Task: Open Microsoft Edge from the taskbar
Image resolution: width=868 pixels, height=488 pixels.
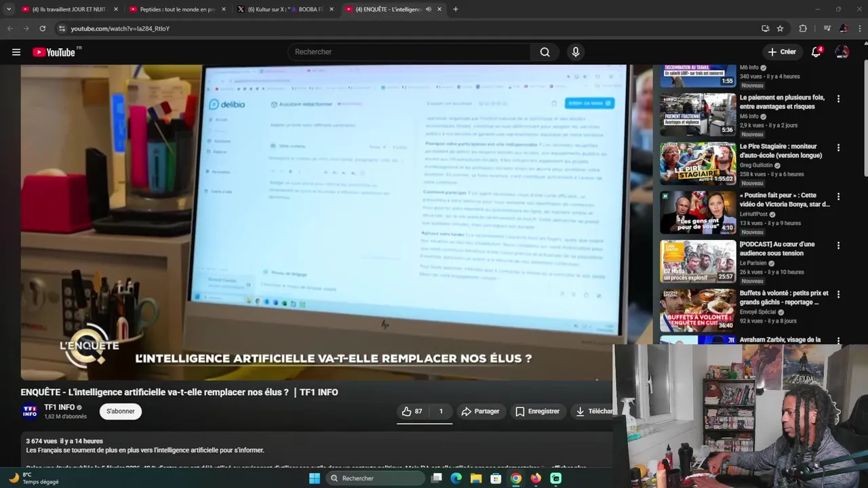Action: (x=456, y=479)
